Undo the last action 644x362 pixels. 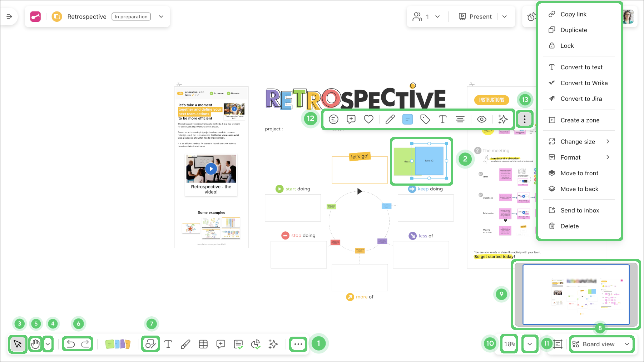point(70,343)
